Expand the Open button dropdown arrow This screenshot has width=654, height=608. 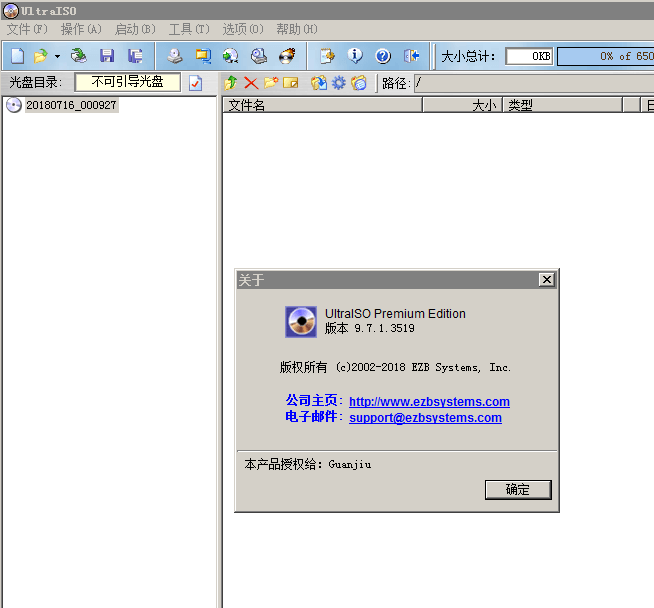(x=57, y=56)
